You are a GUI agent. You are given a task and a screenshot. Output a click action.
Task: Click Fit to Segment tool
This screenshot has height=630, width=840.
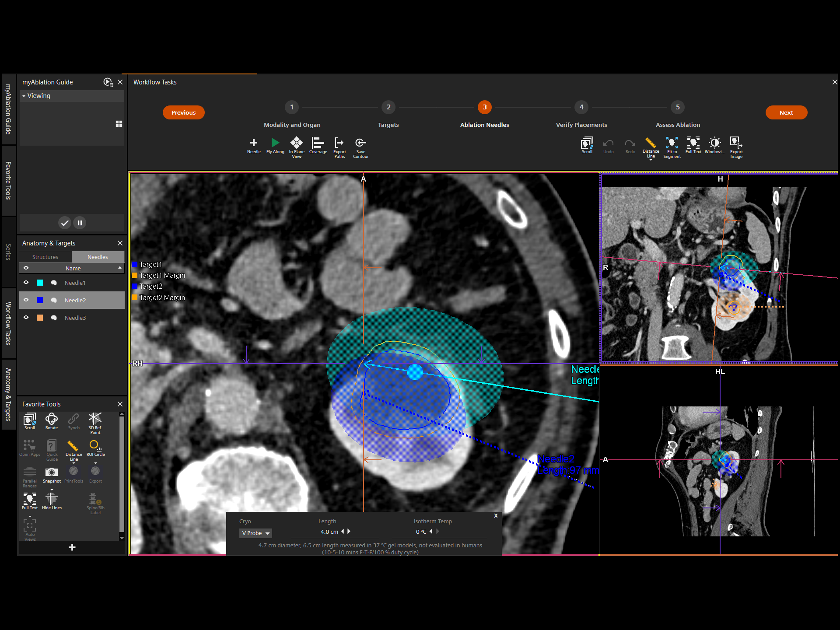(672, 147)
